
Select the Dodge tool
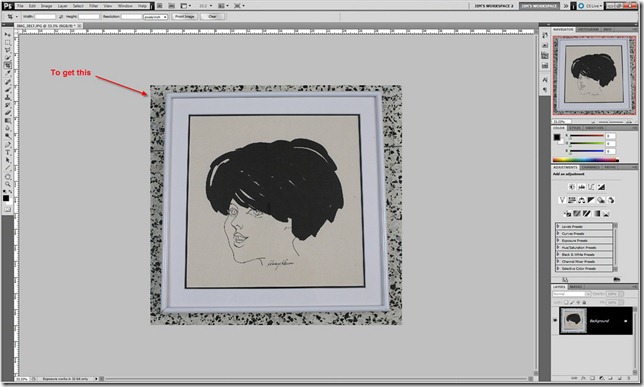click(x=7, y=135)
